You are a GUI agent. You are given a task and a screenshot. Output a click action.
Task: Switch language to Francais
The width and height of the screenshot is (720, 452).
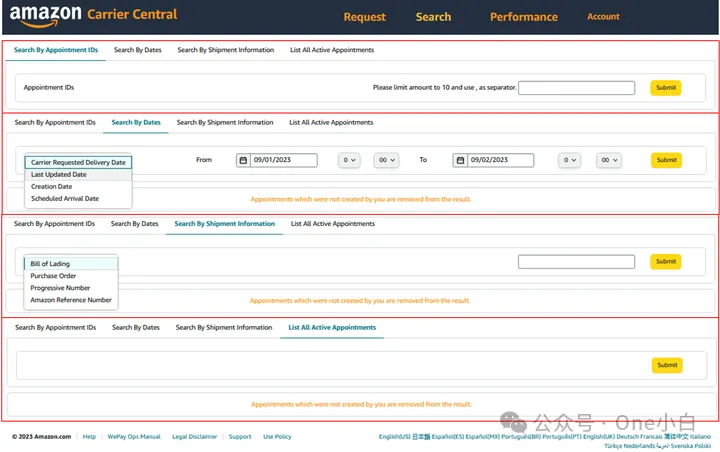pyautogui.click(x=651, y=437)
